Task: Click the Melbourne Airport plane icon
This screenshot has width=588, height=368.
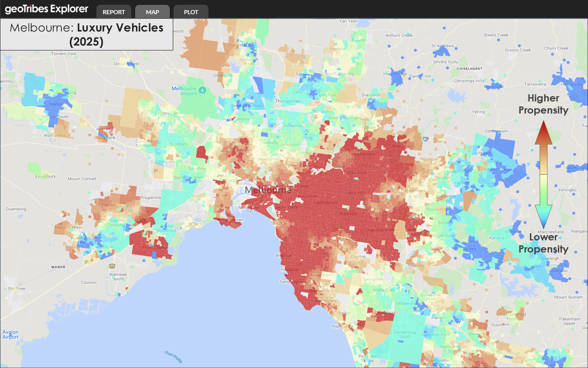Action: [203, 90]
